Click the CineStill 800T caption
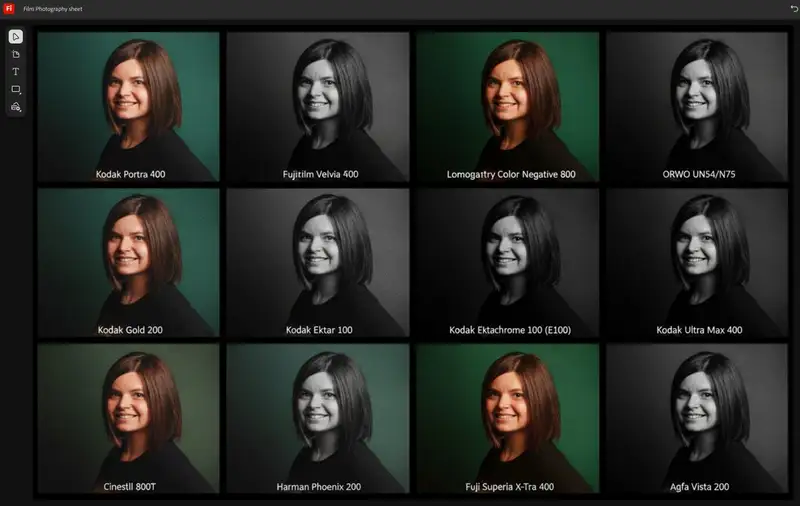 click(x=130, y=487)
